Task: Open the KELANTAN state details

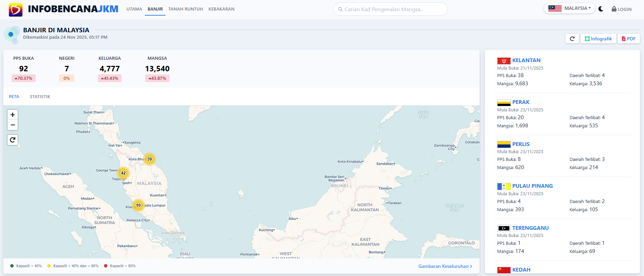Action: coord(526,60)
